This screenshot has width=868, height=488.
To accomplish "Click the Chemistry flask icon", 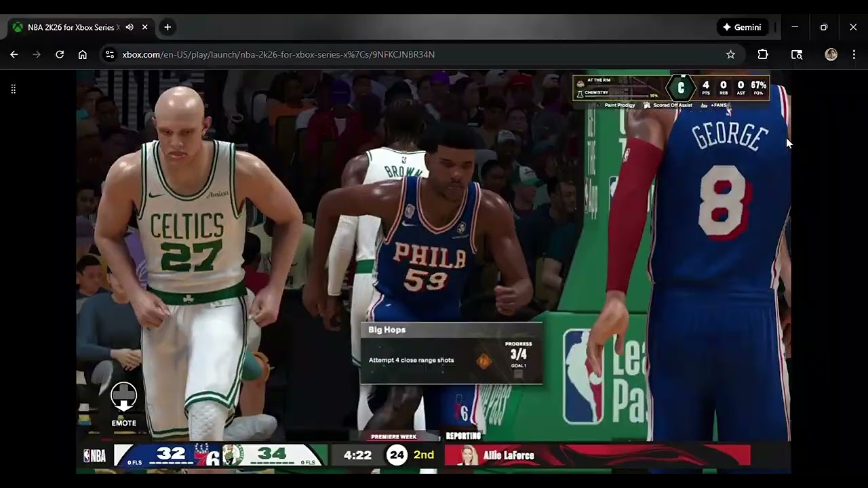I will 580,94.
